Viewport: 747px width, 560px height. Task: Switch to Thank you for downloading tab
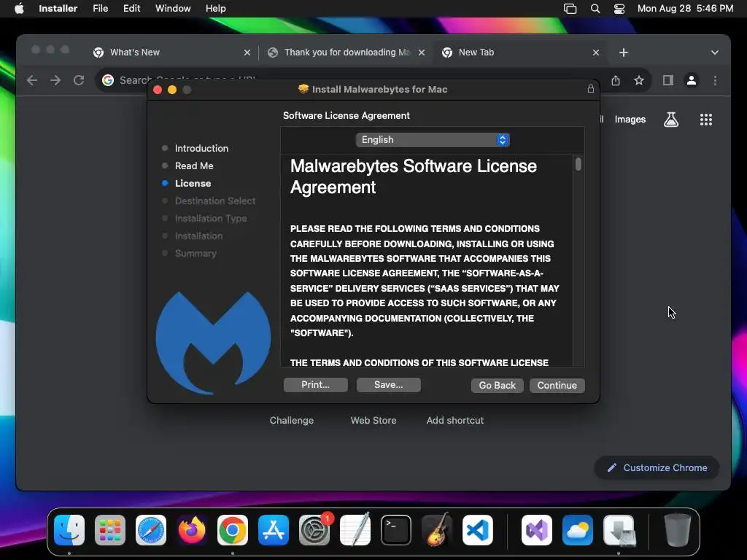pyautogui.click(x=347, y=52)
